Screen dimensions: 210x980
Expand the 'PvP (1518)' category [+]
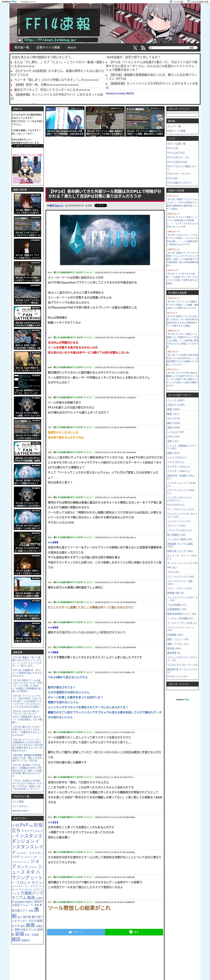click(182, 505)
